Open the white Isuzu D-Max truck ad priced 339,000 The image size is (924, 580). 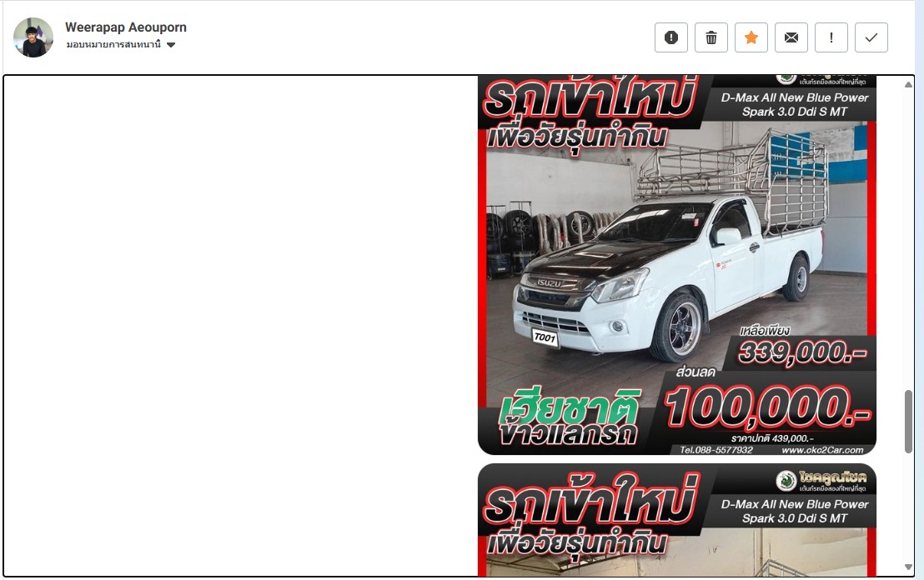click(677, 266)
